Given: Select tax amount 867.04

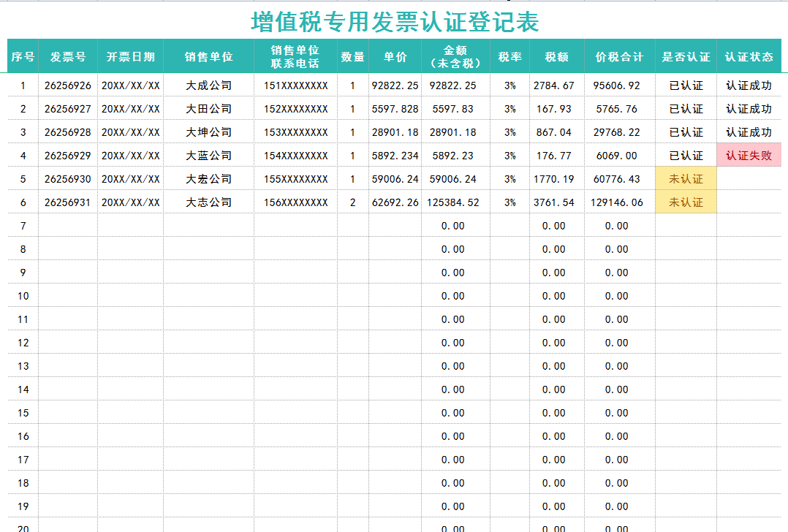Looking at the screenshot, I should (557, 132).
